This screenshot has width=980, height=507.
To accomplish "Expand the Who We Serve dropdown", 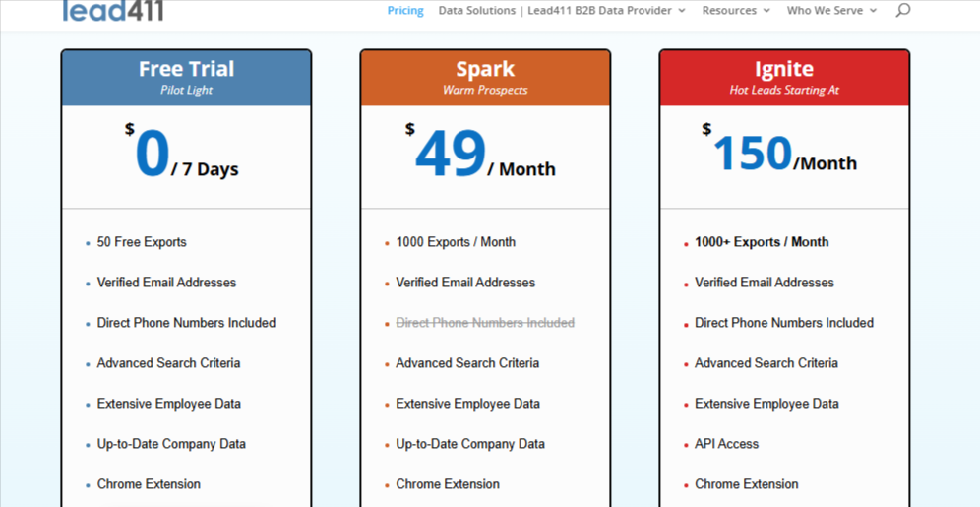I will pyautogui.click(x=831, y=11).
